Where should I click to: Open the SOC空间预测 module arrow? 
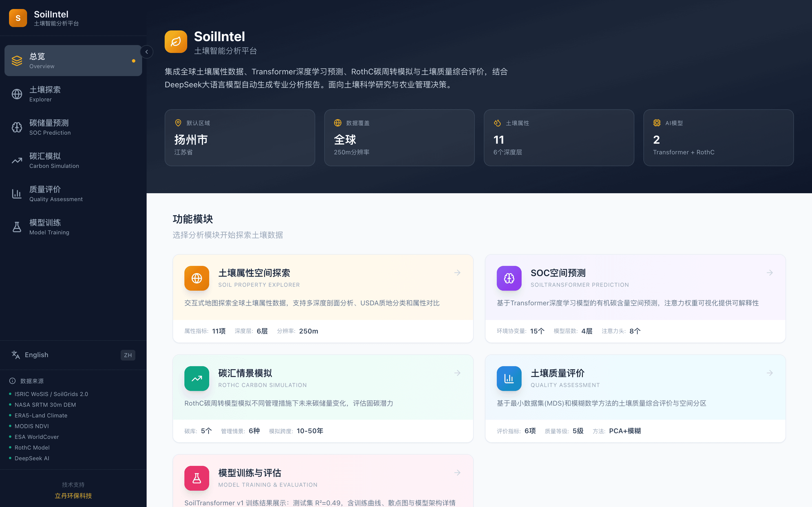point(770,273)
